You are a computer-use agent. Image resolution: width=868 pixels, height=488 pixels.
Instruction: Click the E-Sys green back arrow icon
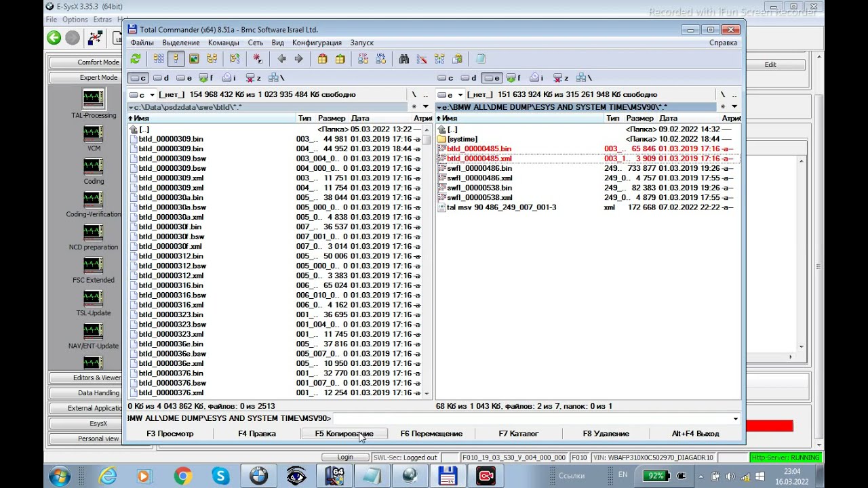(54, 38)
